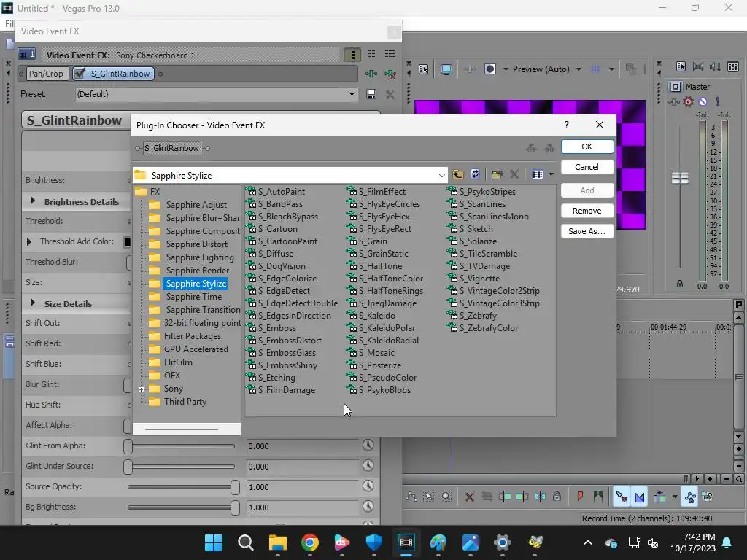The height and width of the screenshot is (560, 747).
Task: Select the Third Party folder
Action: 185,402
